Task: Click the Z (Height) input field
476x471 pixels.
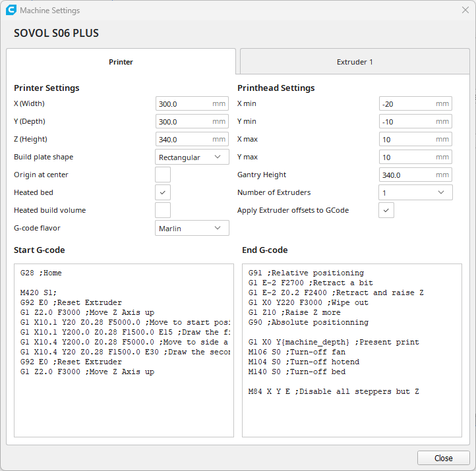Action: tap(192, 139)
